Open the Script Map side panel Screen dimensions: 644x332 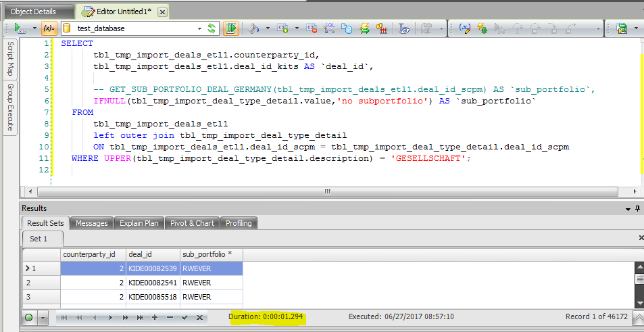coord(10,60)
